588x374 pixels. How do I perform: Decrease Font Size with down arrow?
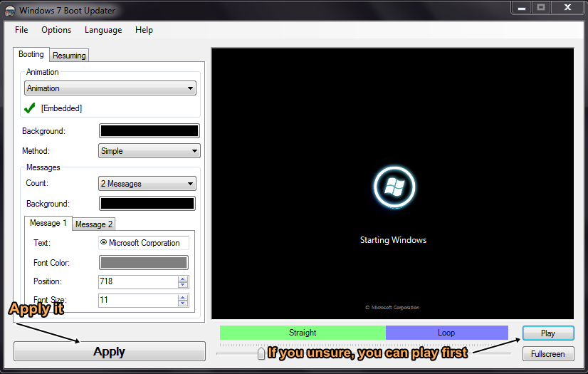(183, 303)
